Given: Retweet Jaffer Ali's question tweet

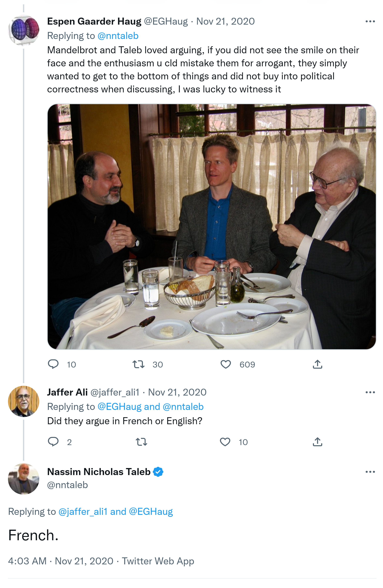Looking at the screenshot, I should click(141, 442).
